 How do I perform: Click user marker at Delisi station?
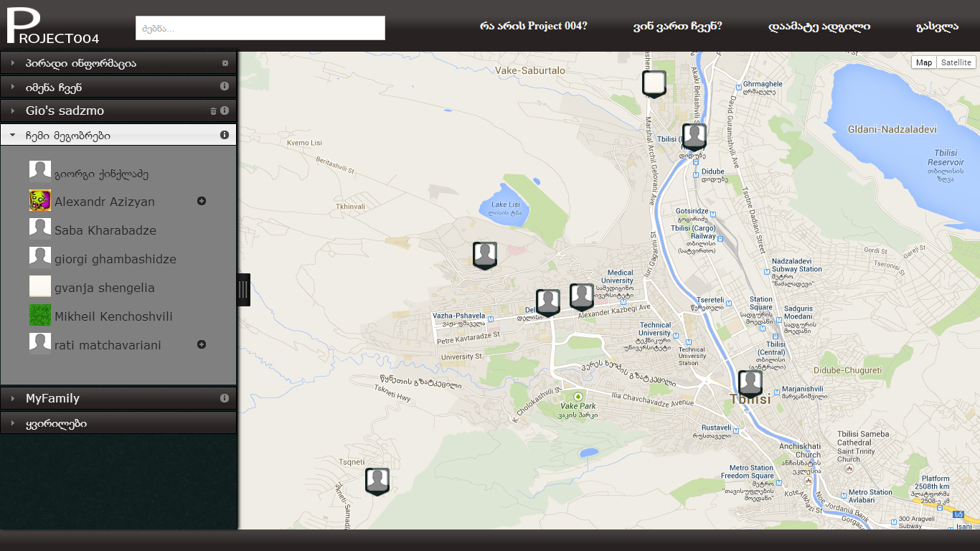click(548, 303)
